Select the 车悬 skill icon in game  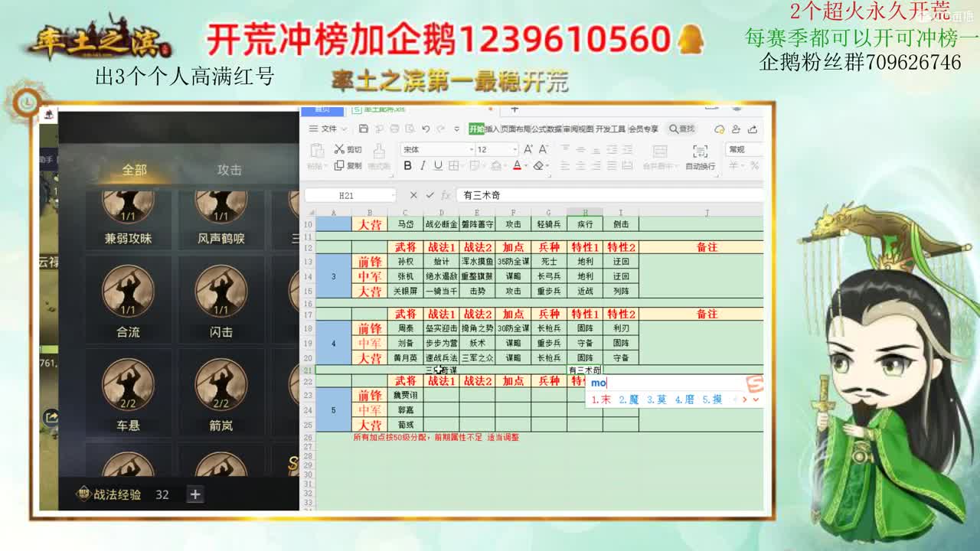(x=128, y=384)
